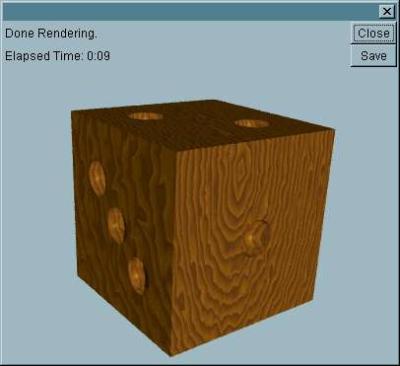Click the right hole on die's top face
The width and height of the screenshot is (400, 366).
(x=251, y=124)
